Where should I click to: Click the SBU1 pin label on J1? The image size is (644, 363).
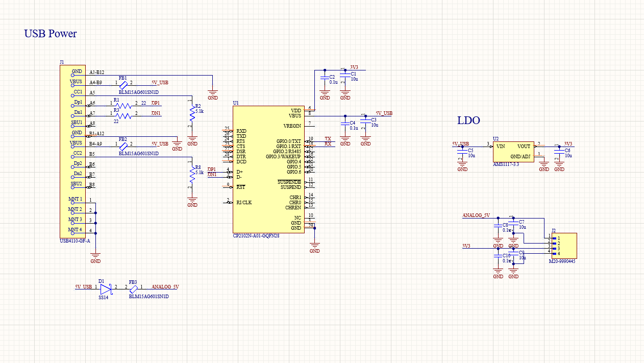pos(77,123)
